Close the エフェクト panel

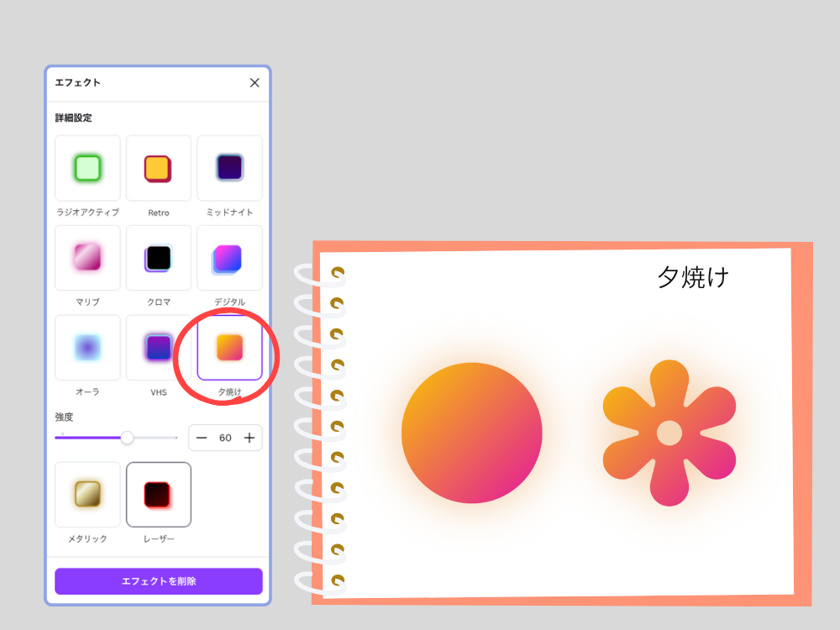pyautogui.click(x=255, y=82)
